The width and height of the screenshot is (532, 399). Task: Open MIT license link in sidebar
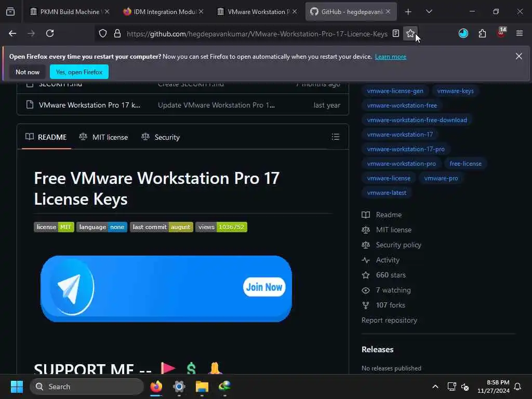(387, 230)
